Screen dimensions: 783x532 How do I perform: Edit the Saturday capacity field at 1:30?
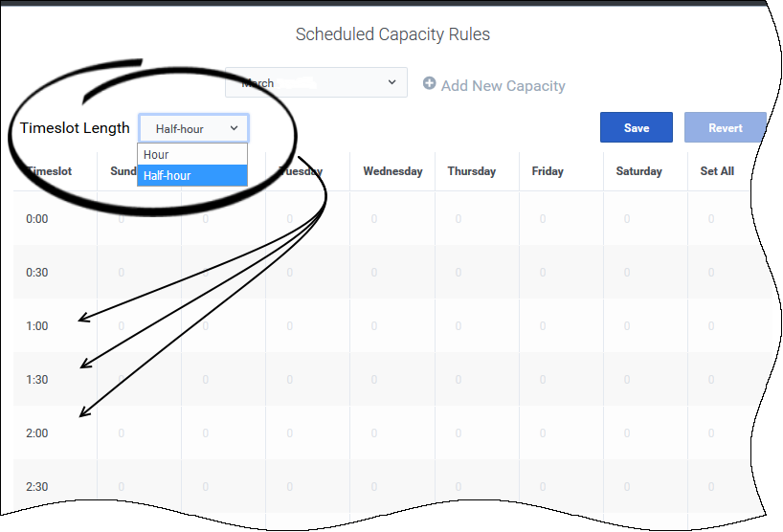coord(627,380)
